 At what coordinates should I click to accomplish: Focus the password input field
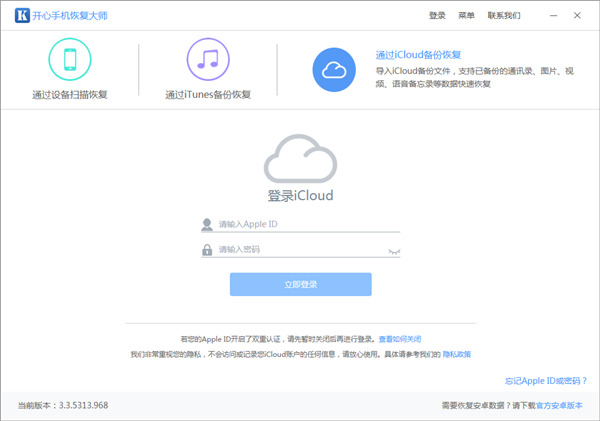pos(302,250)
